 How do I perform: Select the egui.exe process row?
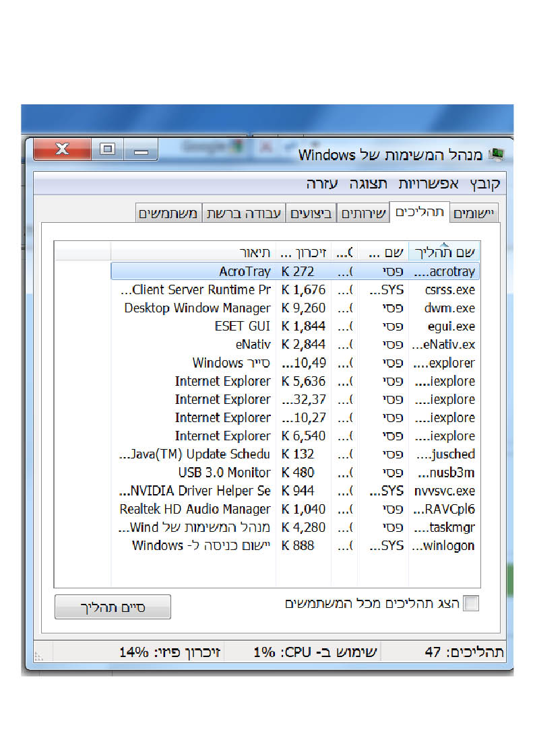(295, 327)
